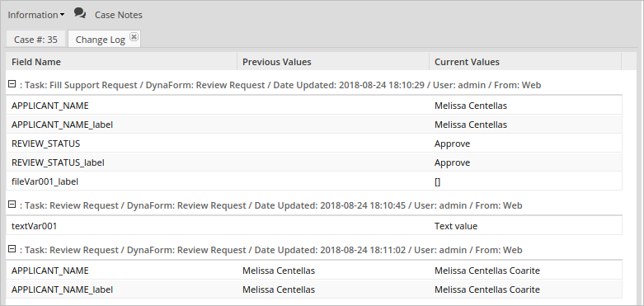Click the REVIEW_STATUS_label Approve value

click(x=452, y=162)
